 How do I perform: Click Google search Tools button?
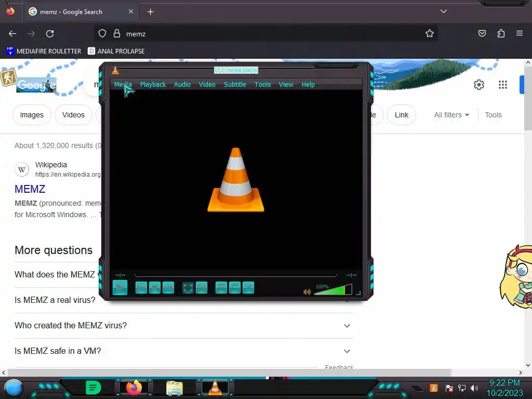(x=493, y=115)
